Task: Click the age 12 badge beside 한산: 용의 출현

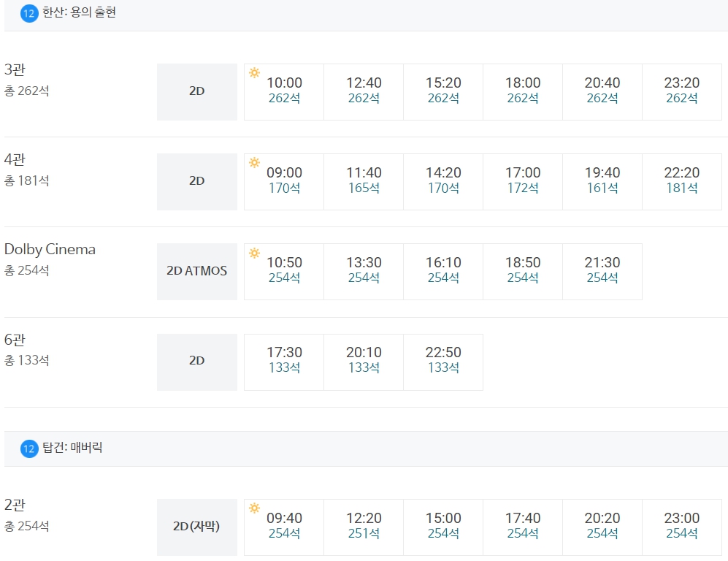Action: [28, 13]
